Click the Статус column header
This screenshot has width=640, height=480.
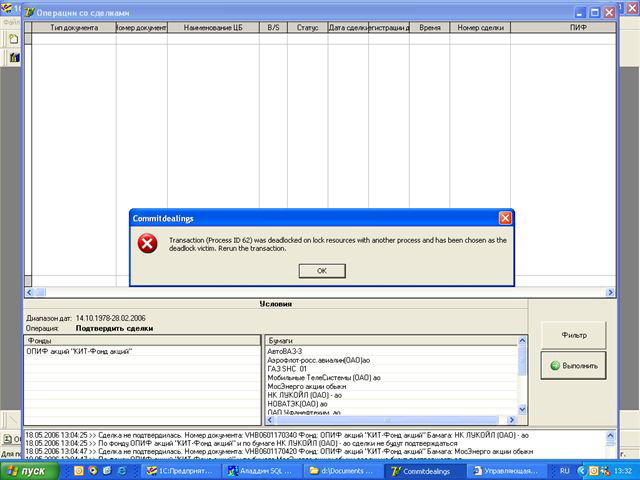(x=307, y=28)
